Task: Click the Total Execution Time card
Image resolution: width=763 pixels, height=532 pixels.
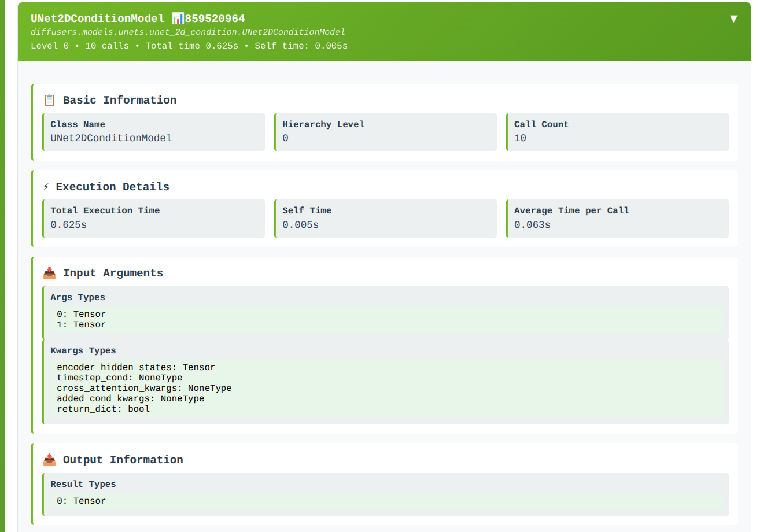Action: pyautogui.click(x=154, y=218)
